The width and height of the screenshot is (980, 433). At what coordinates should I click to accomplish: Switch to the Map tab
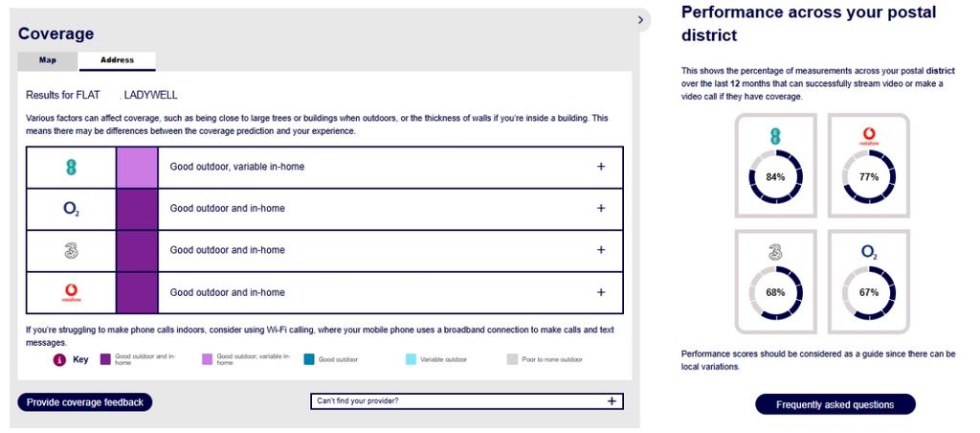(x=48, y=60)
